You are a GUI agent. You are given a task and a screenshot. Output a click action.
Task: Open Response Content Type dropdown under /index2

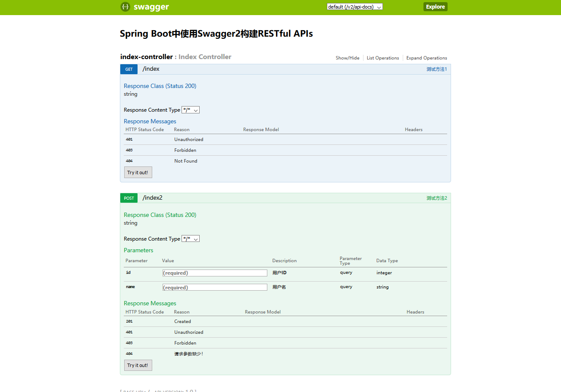(191, 239)
